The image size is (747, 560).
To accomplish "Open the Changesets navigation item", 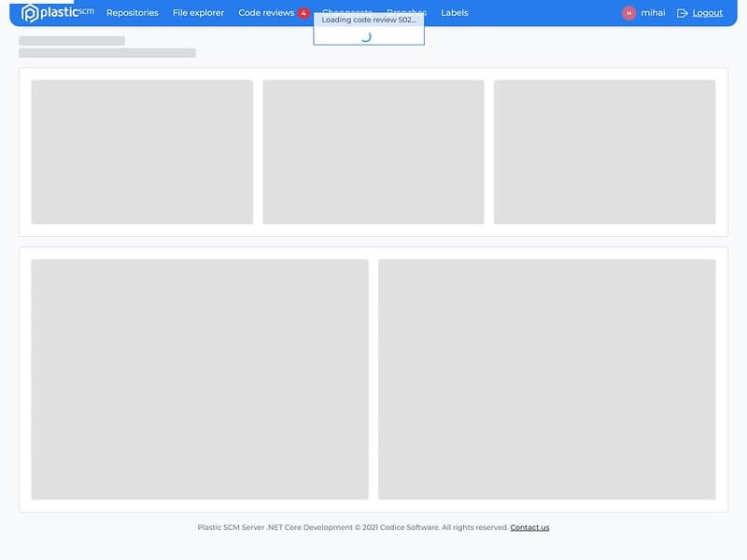I will pos(344,12).
